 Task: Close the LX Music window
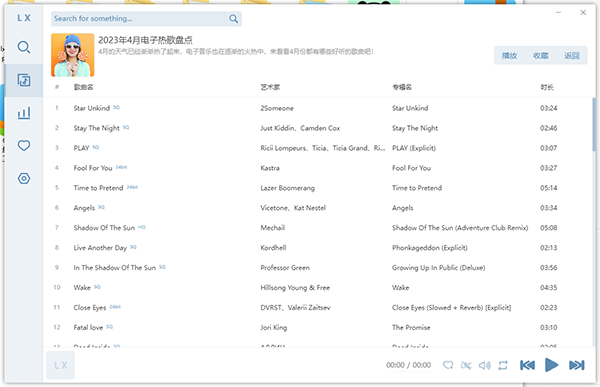point(583,13)
